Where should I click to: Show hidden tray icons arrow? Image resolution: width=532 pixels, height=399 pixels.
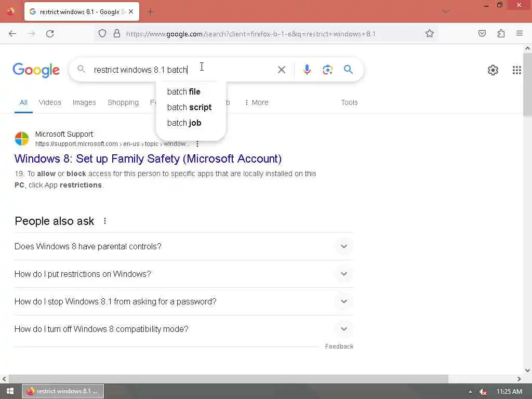coord(470,392)
